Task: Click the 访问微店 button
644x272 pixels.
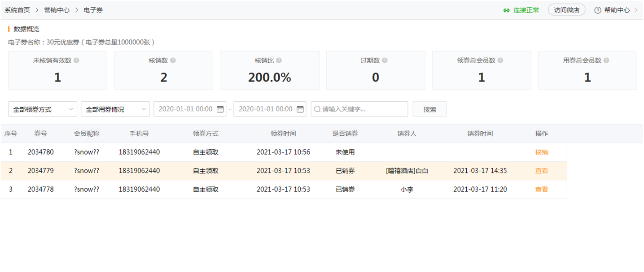Action: point(566,10)
